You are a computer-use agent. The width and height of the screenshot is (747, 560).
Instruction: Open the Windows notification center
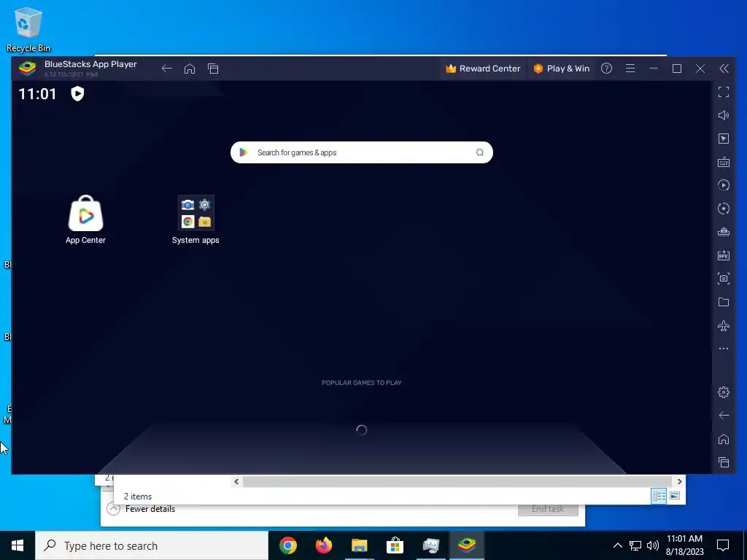tap(723, 545)
